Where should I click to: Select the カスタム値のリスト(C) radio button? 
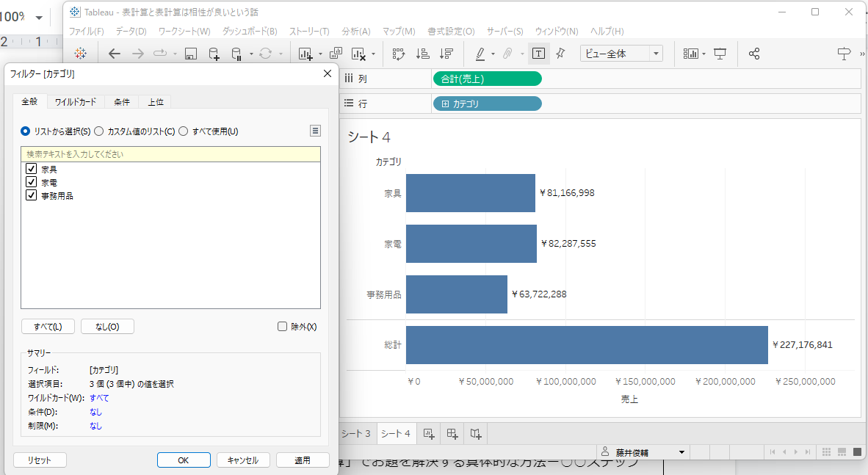tap(98, 131)
